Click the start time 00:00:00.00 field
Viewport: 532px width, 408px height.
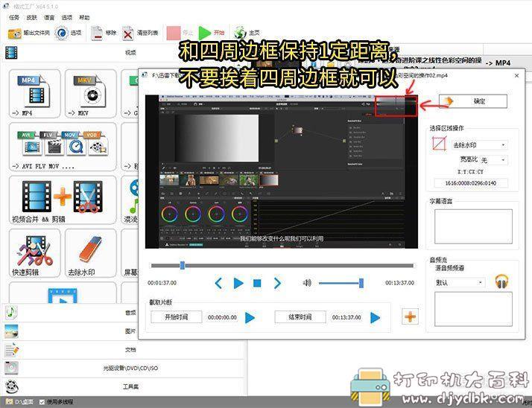click(x=222, y=317)
